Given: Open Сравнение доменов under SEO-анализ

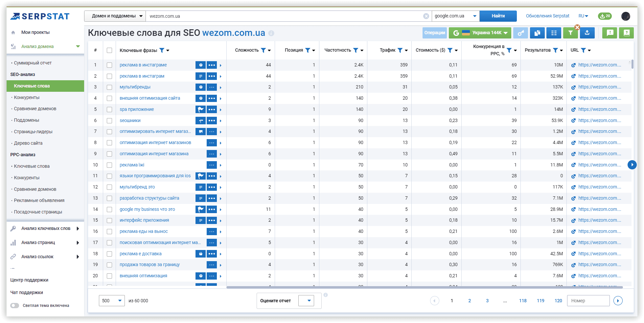Looking at the screenshot, I should point(35,109).
